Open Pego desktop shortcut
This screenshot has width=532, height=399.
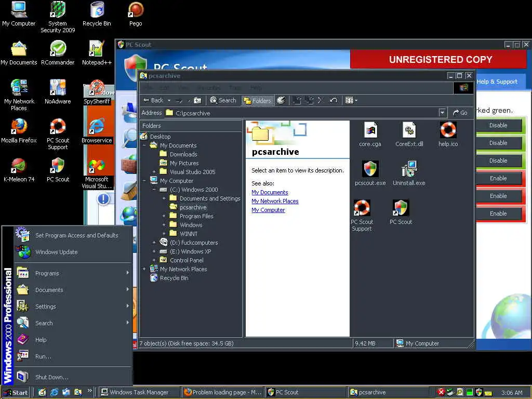click(136, 14)
